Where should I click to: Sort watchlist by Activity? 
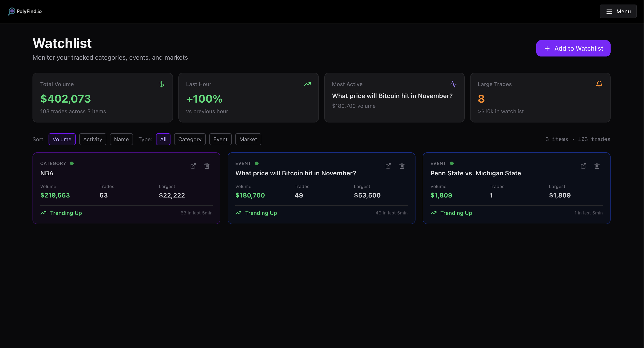coord(93,139)
